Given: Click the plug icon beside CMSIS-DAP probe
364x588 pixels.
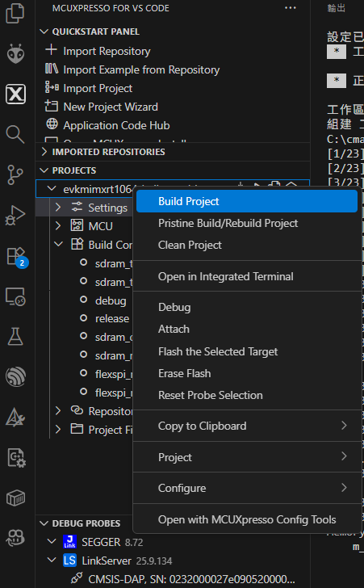Looking at the screenshot, I should click(x=77, y=578).
